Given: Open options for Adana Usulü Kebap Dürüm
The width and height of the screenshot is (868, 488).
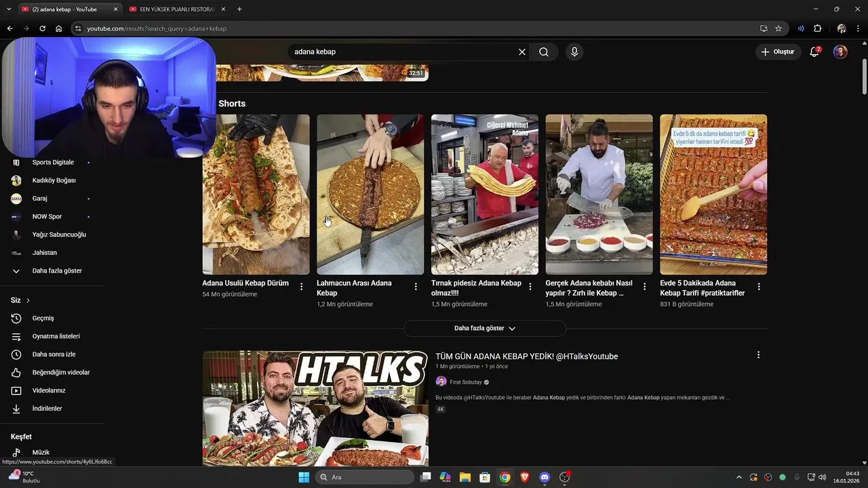Looking at the screenshot, I should pyautogui.click(x=301, y=287).
